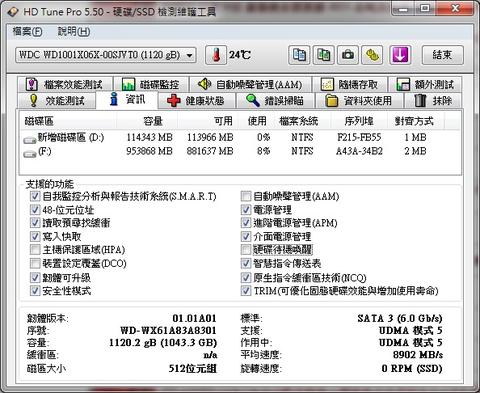Image resolution: width=480 pixels, height=393 pixels.
Task: Switch to the 磁碟監控 tab
Action: (x=151, y=85)
